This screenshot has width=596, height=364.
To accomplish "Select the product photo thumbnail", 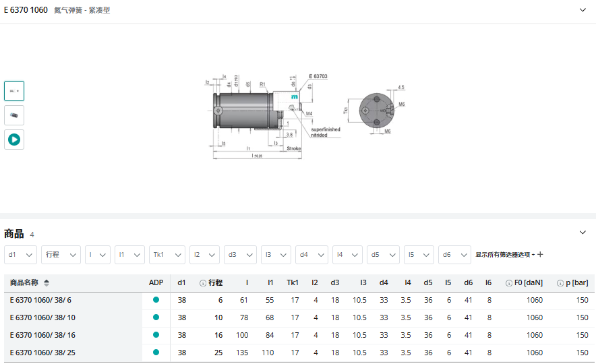I will tap(14, 115).
